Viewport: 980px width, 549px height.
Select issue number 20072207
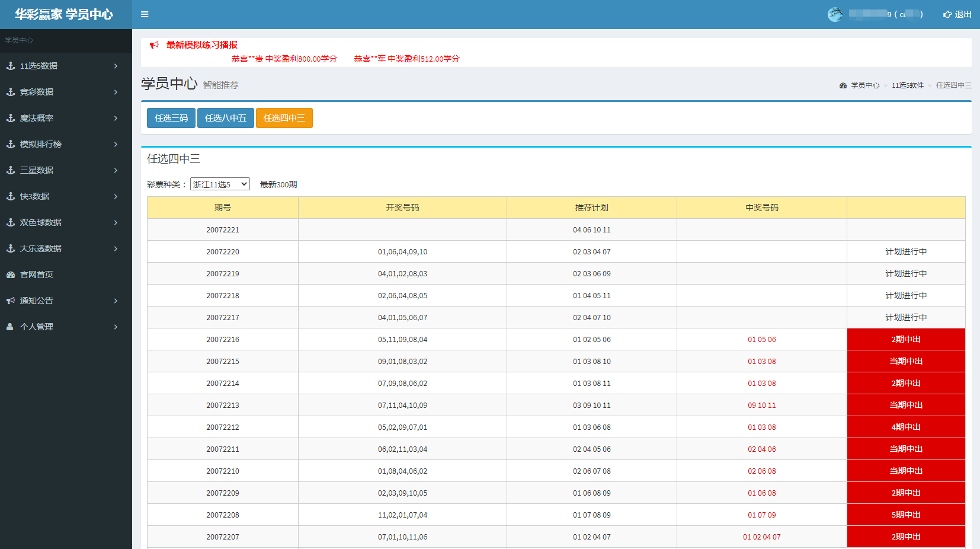[x=223, y=537]
